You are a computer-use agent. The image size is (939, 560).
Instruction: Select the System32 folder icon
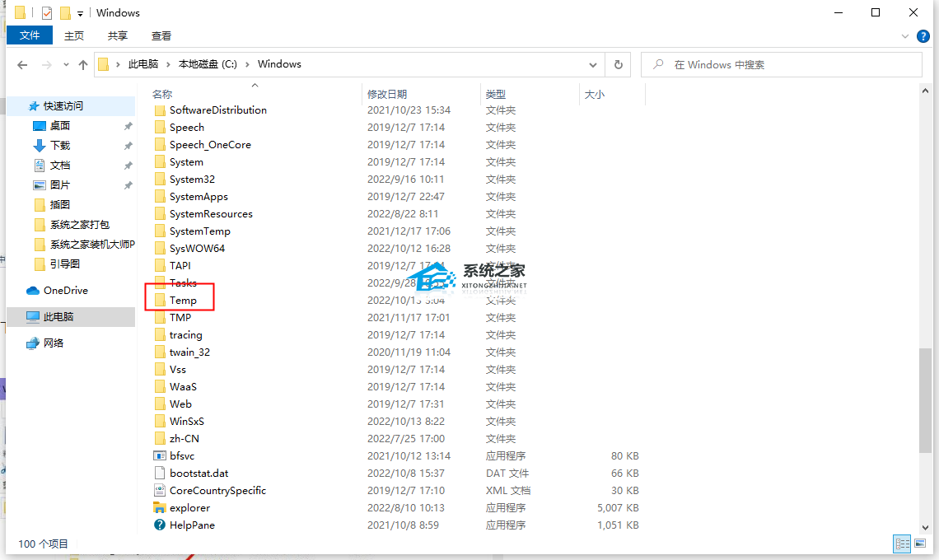pyautogui.click(x=160, y=179)
